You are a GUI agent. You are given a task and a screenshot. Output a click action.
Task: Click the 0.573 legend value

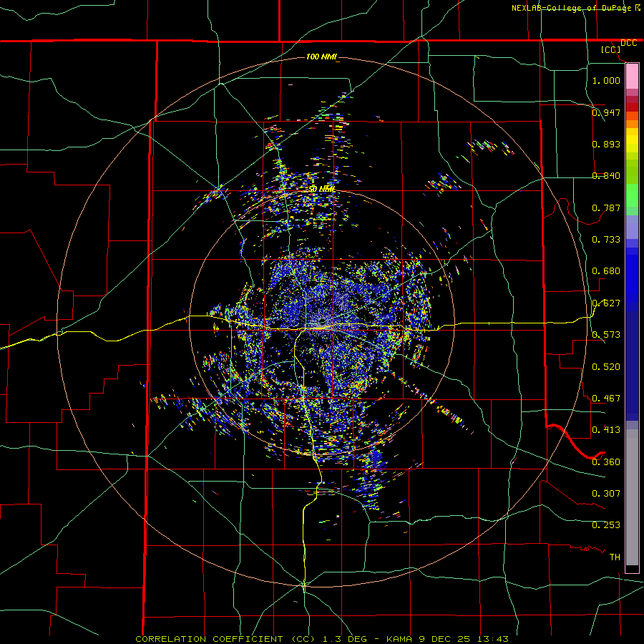tap(606, 335)
